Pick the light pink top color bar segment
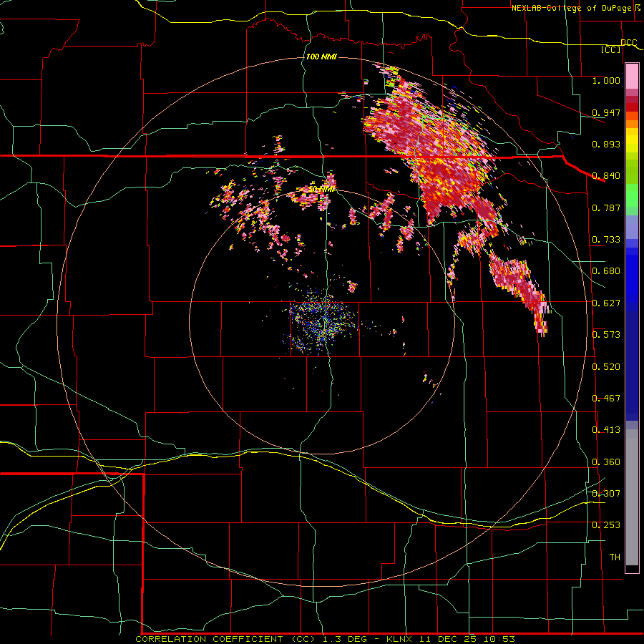Screen dimensions: 644x644 [632, 77]
